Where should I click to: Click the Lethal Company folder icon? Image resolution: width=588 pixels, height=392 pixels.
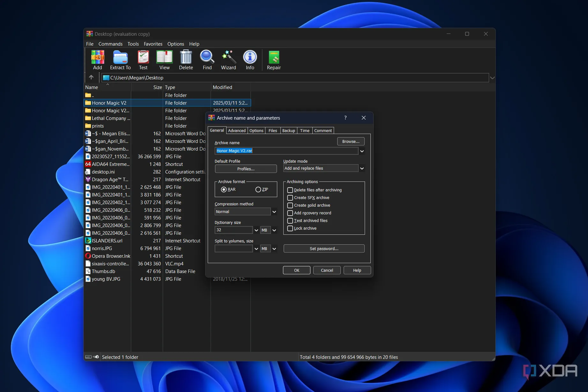(x=88, y=118)
